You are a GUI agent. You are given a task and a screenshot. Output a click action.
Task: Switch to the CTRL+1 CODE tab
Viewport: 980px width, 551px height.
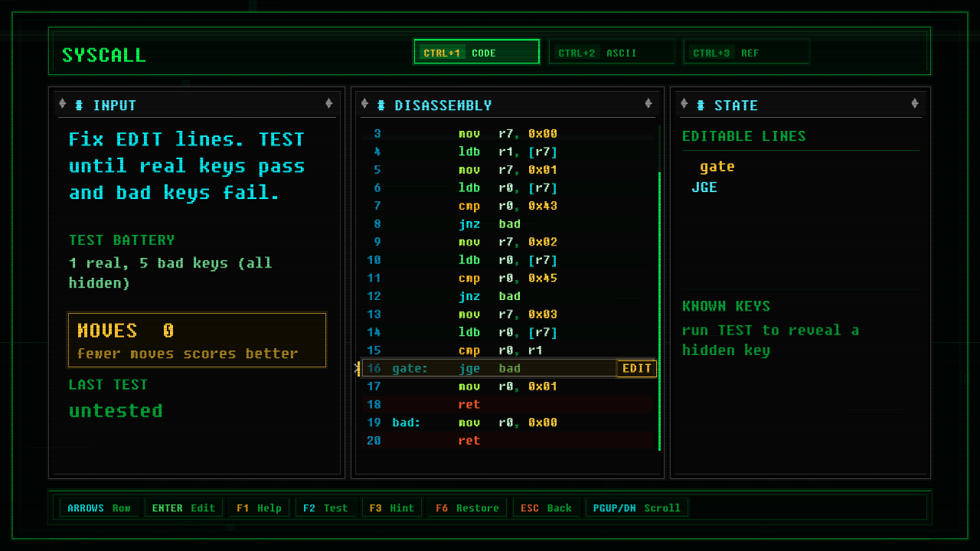pos(476,52)
